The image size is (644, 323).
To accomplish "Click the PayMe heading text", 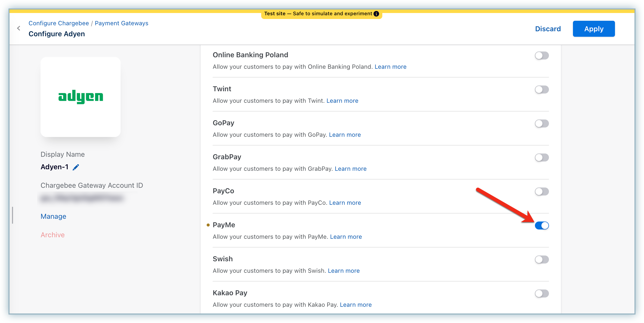I will tap(224, 225).
